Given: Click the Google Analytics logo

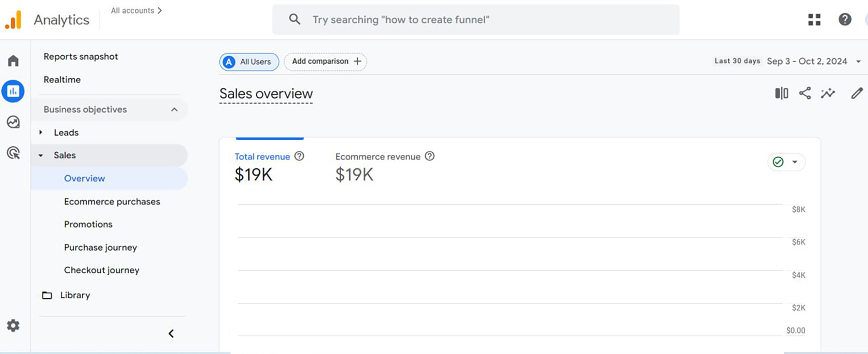Looking at the screenshot, I should point(13,20).
